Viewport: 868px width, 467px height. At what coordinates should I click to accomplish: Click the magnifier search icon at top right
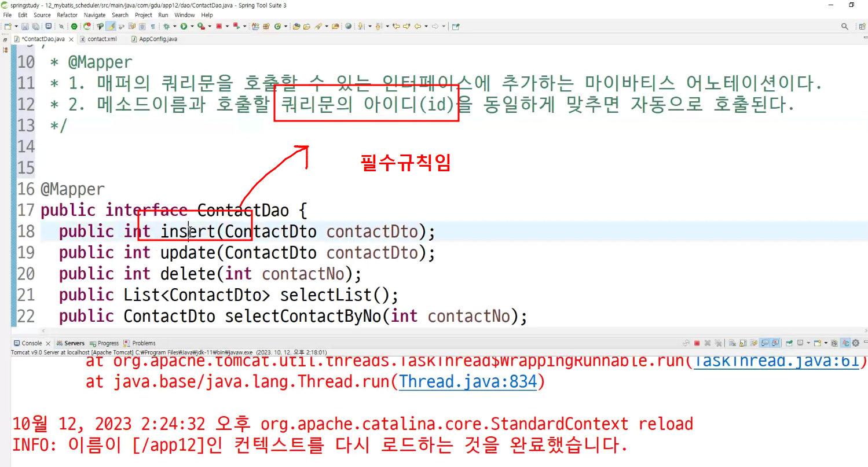(845, 26)
